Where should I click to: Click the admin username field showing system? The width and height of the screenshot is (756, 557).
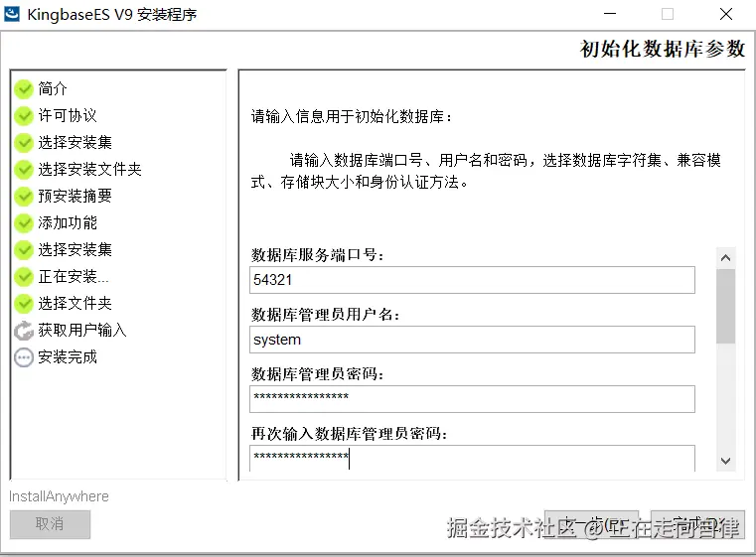tap(472, 340)
